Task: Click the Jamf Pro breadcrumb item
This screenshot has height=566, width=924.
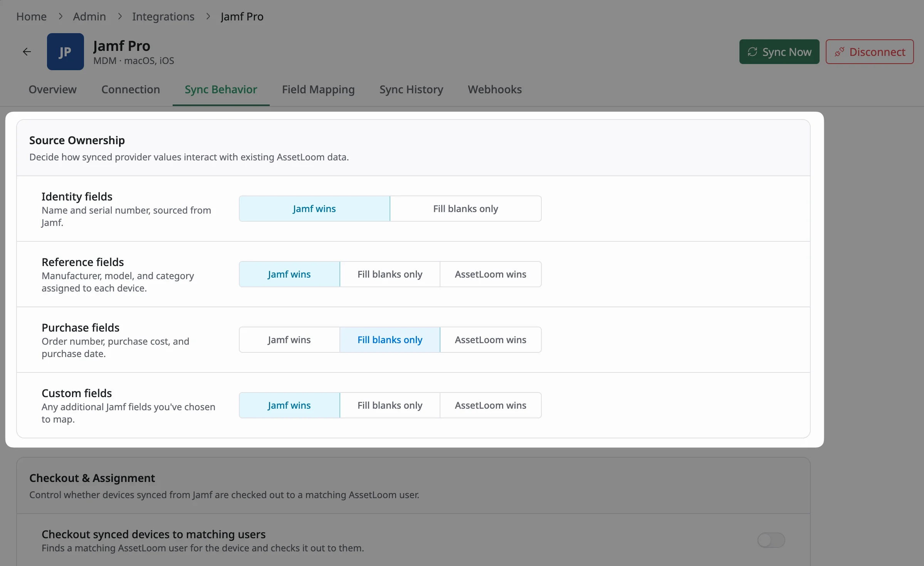Action: tap(242, 17)
